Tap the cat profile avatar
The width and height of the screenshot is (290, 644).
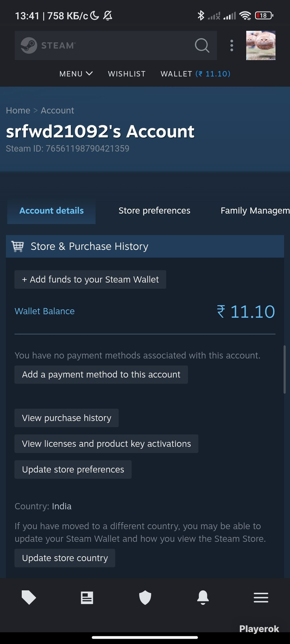(261, 46)
